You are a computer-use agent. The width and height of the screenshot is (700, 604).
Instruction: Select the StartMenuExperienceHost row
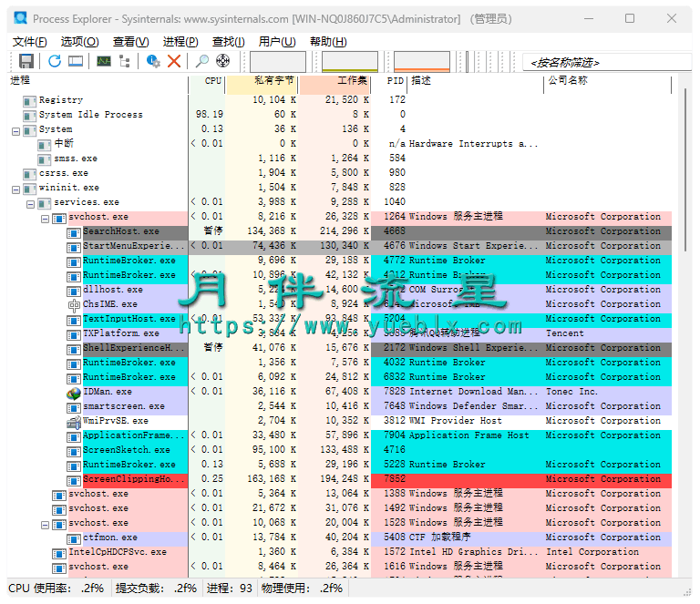point(340,246)
